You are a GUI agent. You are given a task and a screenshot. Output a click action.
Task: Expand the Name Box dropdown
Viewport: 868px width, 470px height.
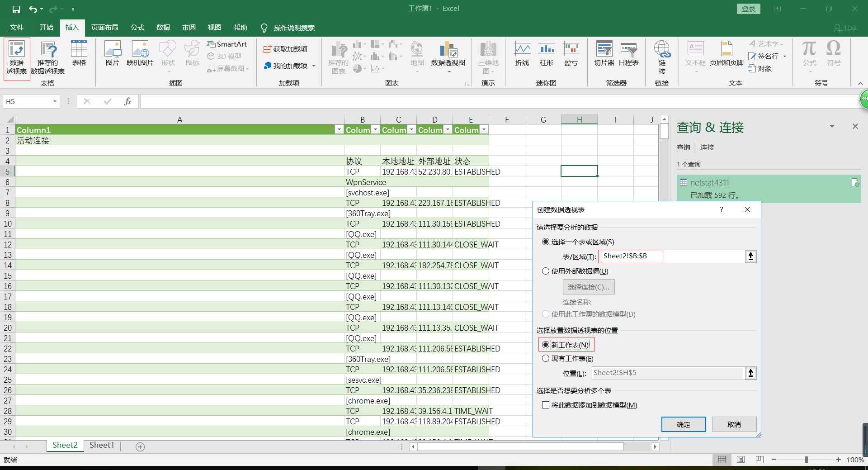(55, 101)
